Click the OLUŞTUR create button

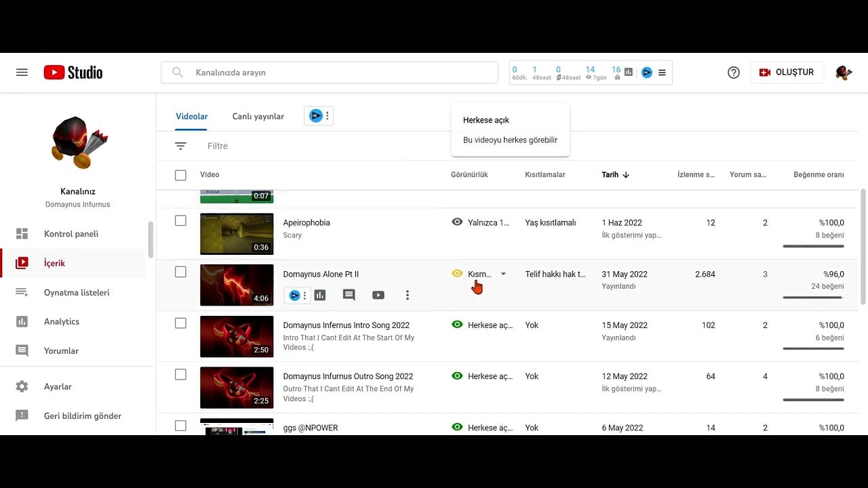point(787,73)
